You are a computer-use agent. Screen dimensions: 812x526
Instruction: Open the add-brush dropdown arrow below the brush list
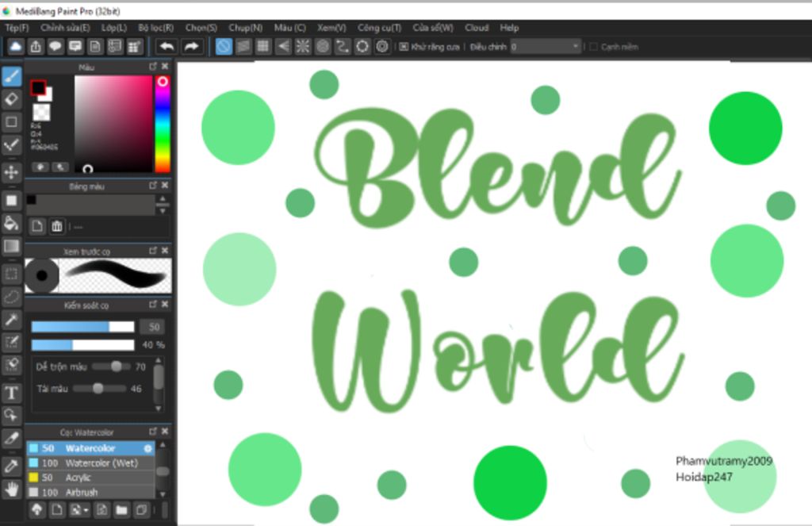click(x=86, y=511)
